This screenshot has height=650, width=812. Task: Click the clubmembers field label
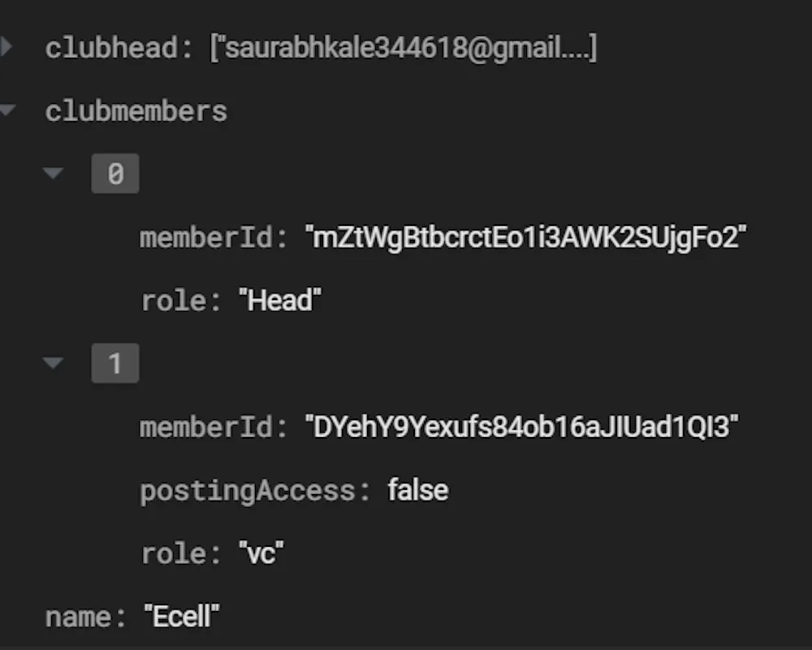click(136, 111)
